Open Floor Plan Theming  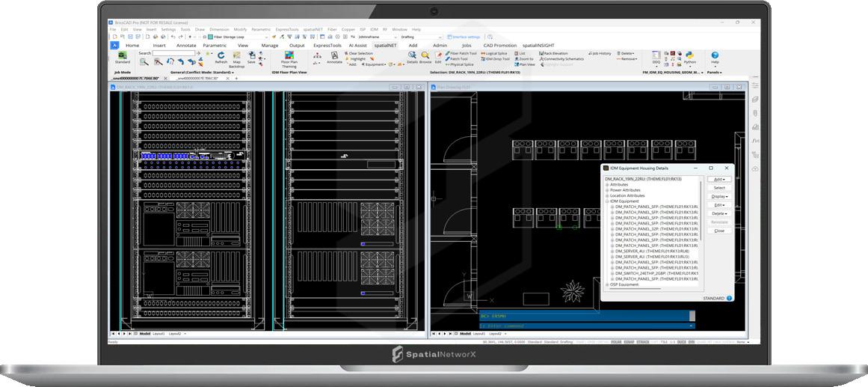pos(289,58)
